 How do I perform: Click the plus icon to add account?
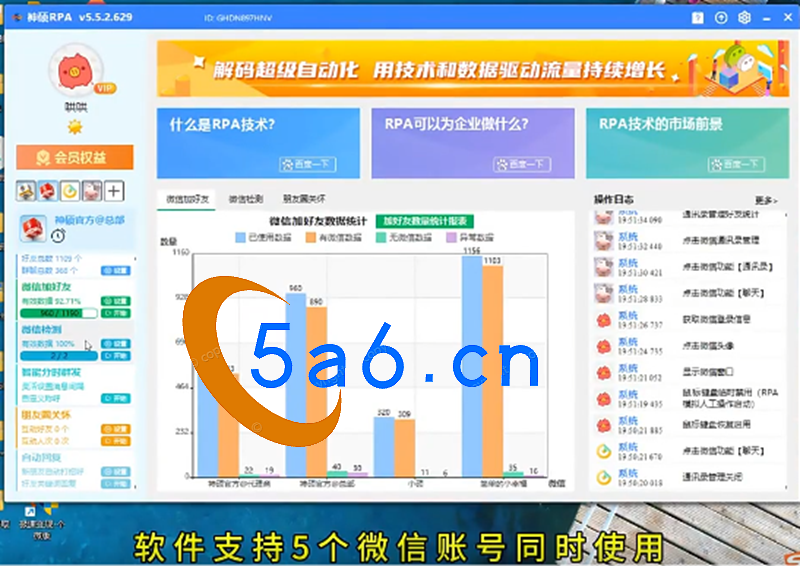(115, 190)
